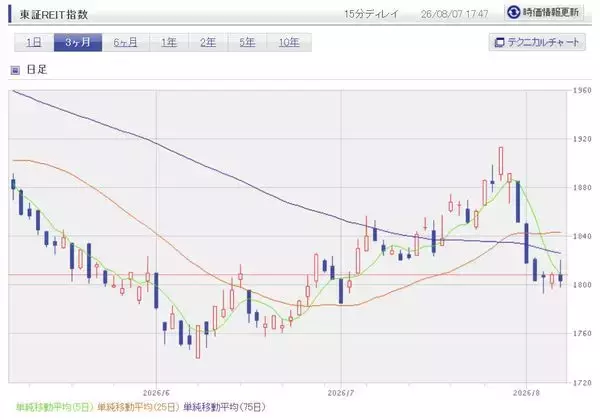Screen dimensions: 600x420
Task: Click the 26/08/07 17:47 timestamp
Action: 454,14
